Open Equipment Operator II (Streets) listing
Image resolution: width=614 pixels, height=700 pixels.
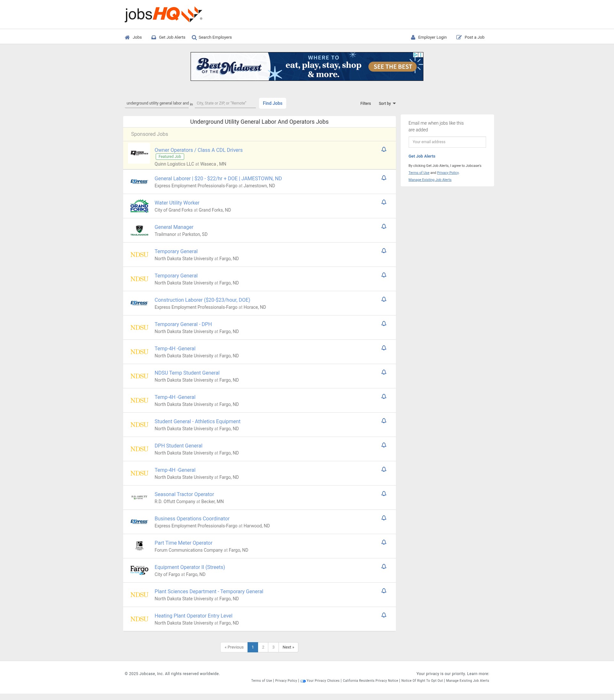pos(189,567)
